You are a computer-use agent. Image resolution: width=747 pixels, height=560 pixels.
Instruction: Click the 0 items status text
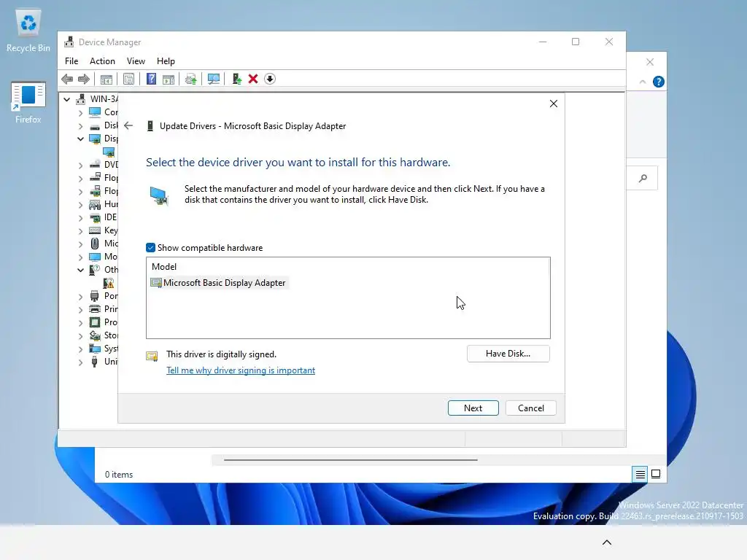click(x=119, y=474)
